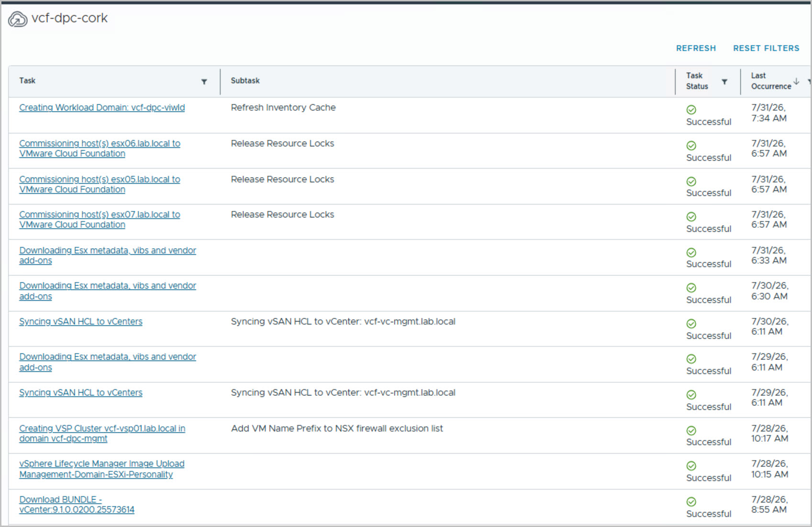This screenshot has height=527, width=812.
Task: Open vSphere Lifecycle Manager Image Upload task
Action: [101, 469]
